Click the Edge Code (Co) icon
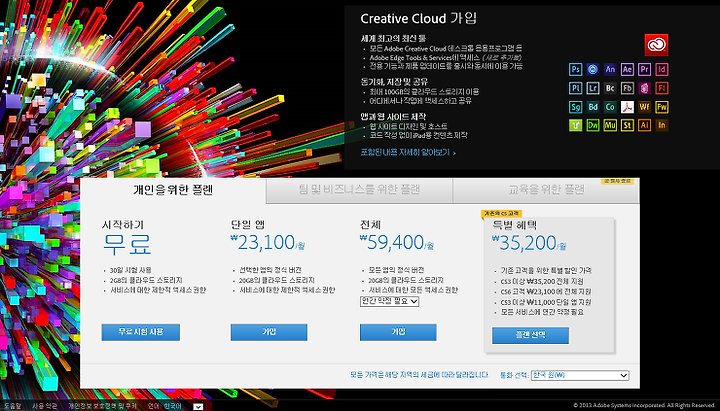 [610, 107]
